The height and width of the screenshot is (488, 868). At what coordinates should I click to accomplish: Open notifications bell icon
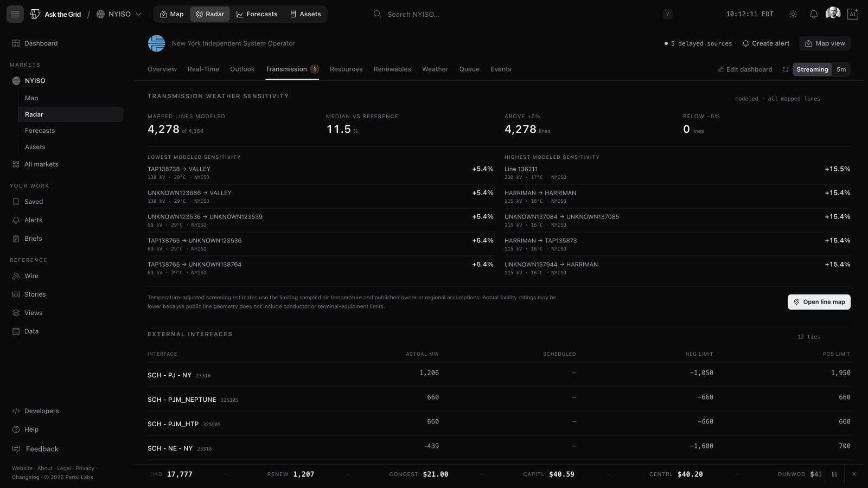coord(814,14)
